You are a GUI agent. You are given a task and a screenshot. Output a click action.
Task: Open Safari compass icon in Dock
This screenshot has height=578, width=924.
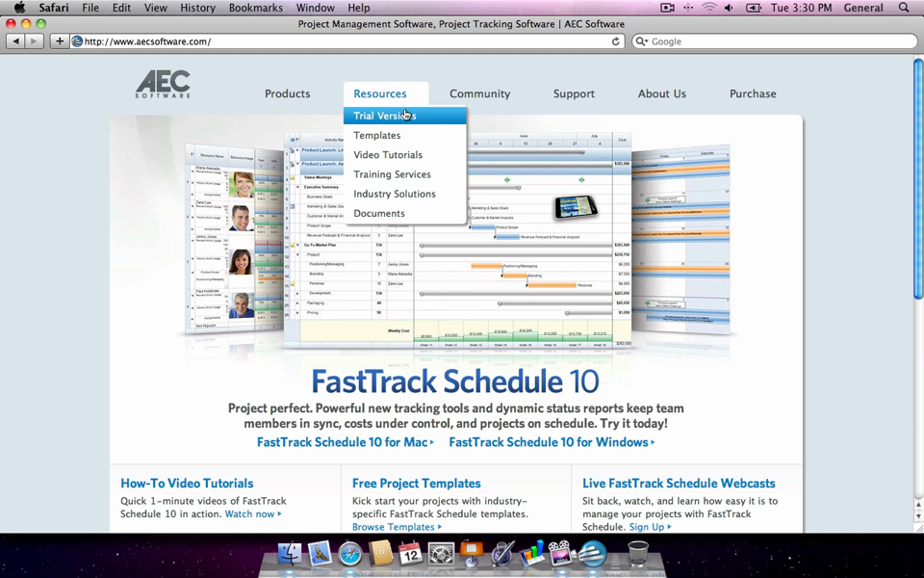point(350,555)
